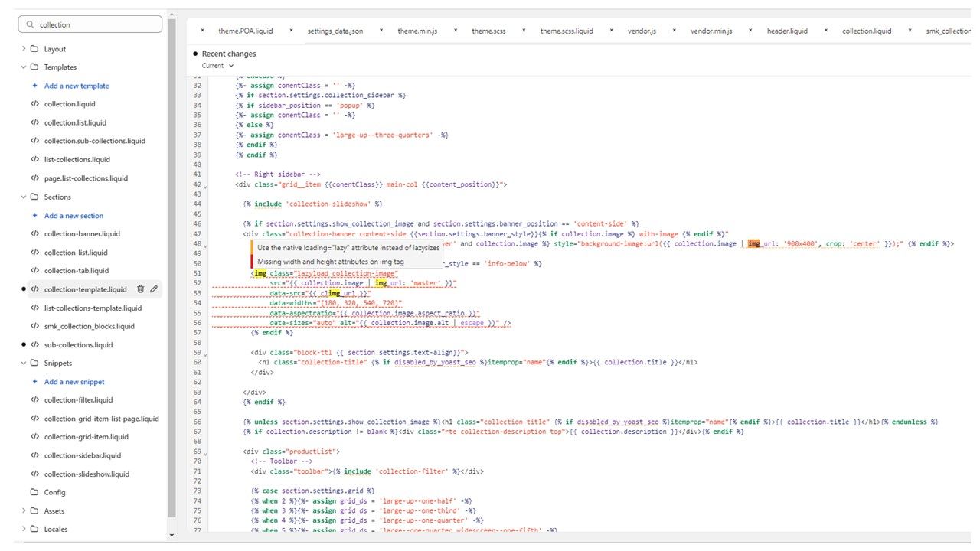Screen dimensions: 980x551
Task: Click the code icon next to collection-banner.liquid
Action: (x=34, y=234)
